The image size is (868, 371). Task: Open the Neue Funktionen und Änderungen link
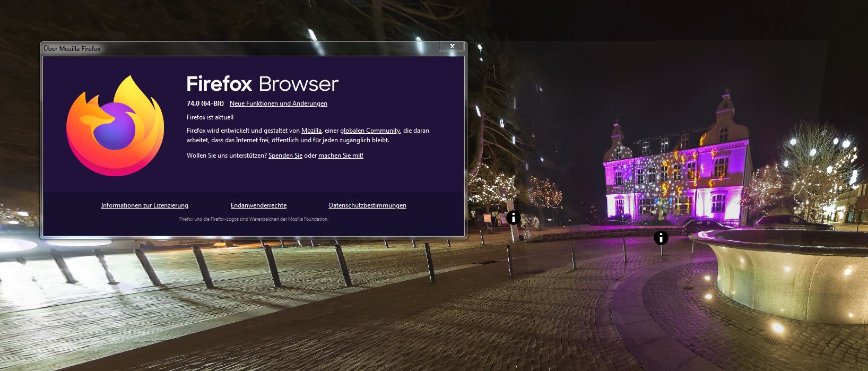point(278,103)
